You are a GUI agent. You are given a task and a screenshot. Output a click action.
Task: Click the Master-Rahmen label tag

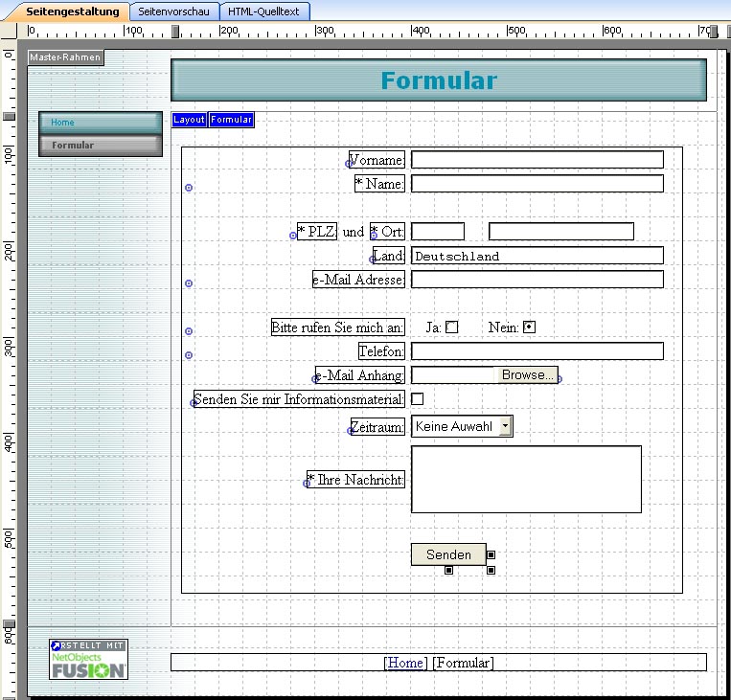[64, 57]
